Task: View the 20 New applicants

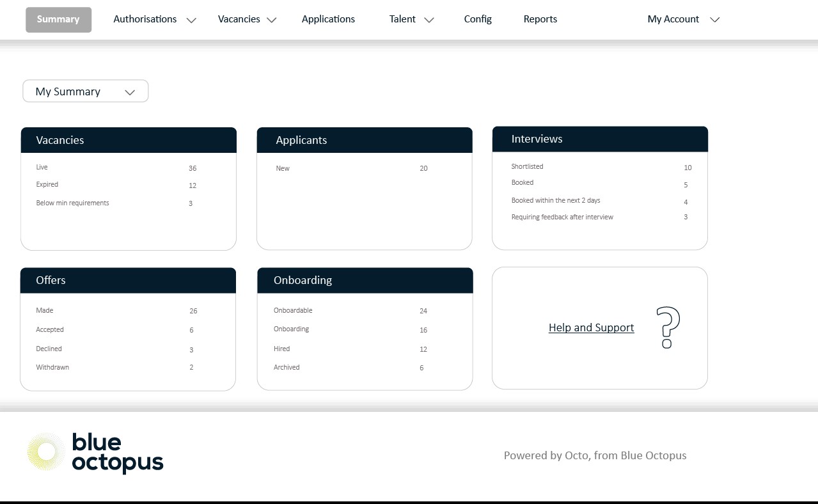Action: (x=352, y=168)
